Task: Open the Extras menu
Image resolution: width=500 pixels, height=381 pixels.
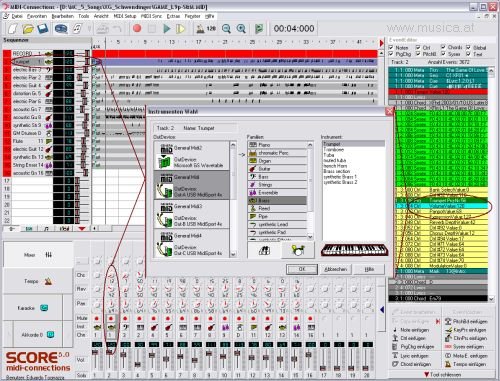Action: pos(173,16)
